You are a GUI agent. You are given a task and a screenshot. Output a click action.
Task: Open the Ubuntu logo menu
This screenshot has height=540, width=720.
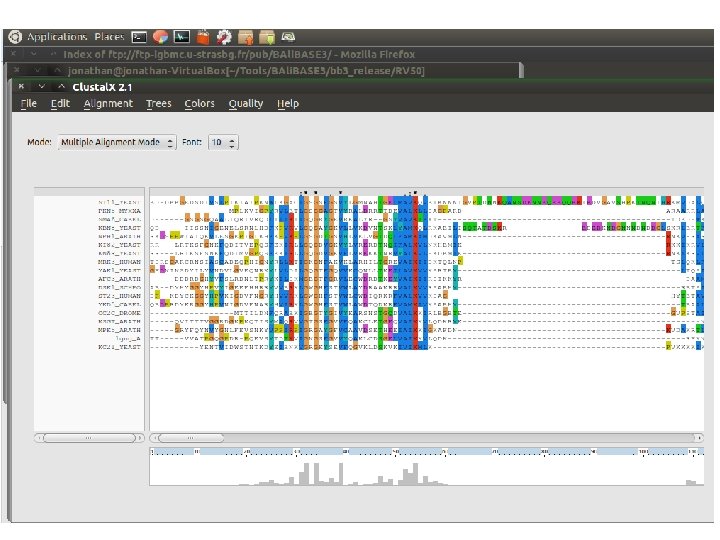coord(15,37)
